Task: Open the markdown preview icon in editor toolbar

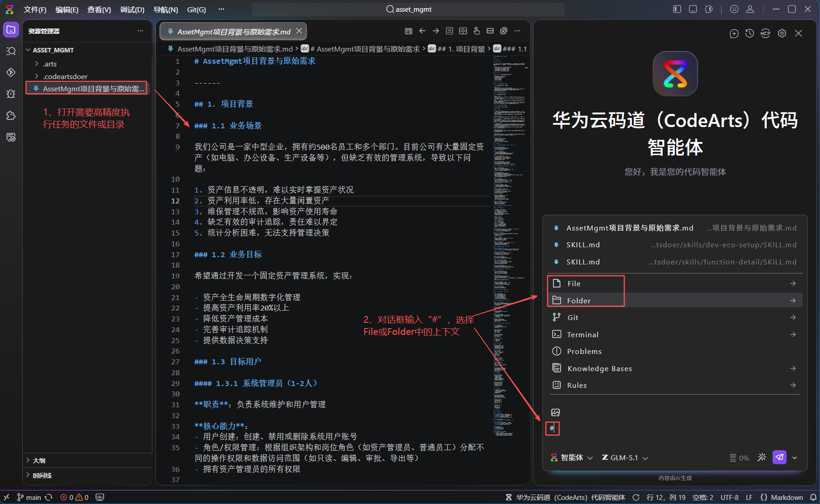Action: pyautogui.click(x=449, y=31)
